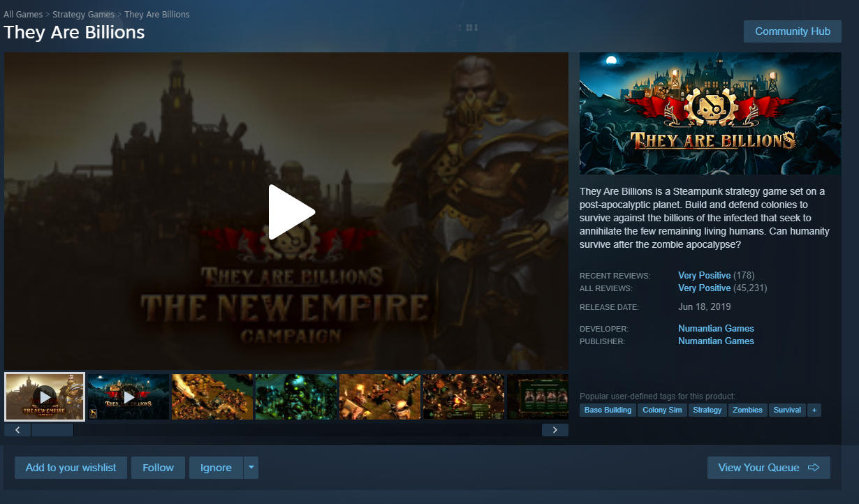Select the Base Building tag
This screenshot has width=859, height=504.
[608, 410]
